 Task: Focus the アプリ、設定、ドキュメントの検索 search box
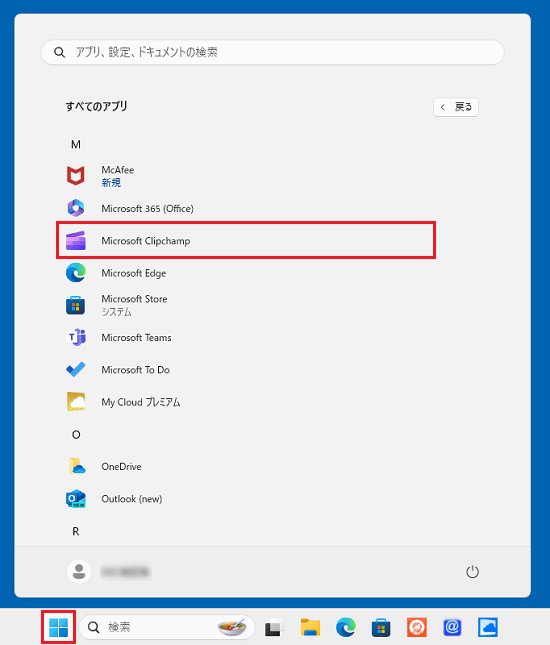[x=272, y=52]
